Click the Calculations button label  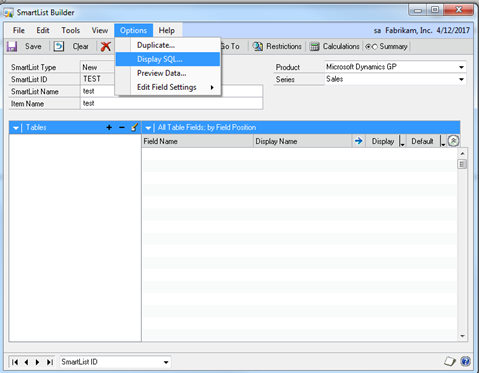tap(341, 46)
